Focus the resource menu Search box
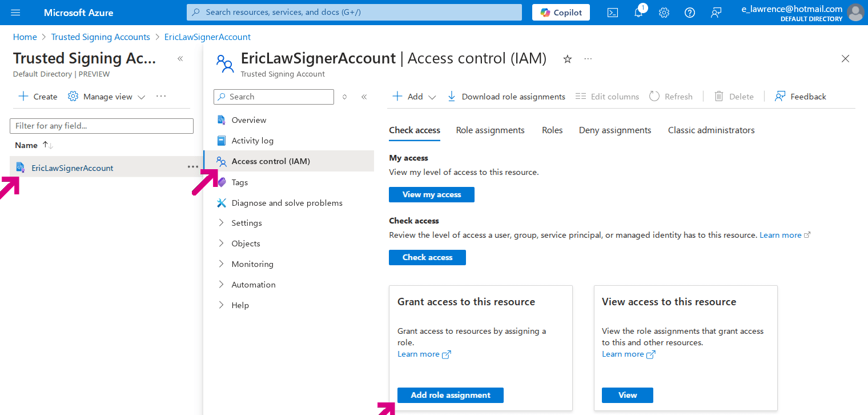The height and width of the screenshot is (415, 868). [274, 97]
